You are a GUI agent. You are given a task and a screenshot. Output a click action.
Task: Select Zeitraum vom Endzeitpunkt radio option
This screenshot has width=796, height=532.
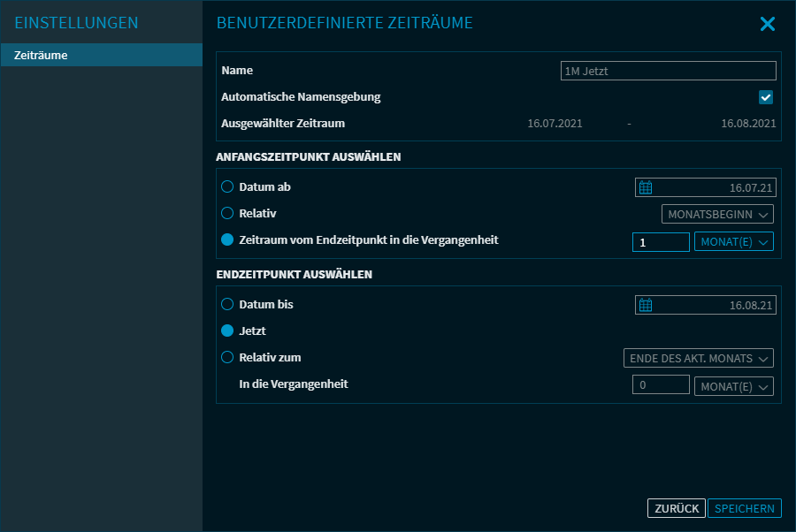pyautogui.click(x=227, y=240)
